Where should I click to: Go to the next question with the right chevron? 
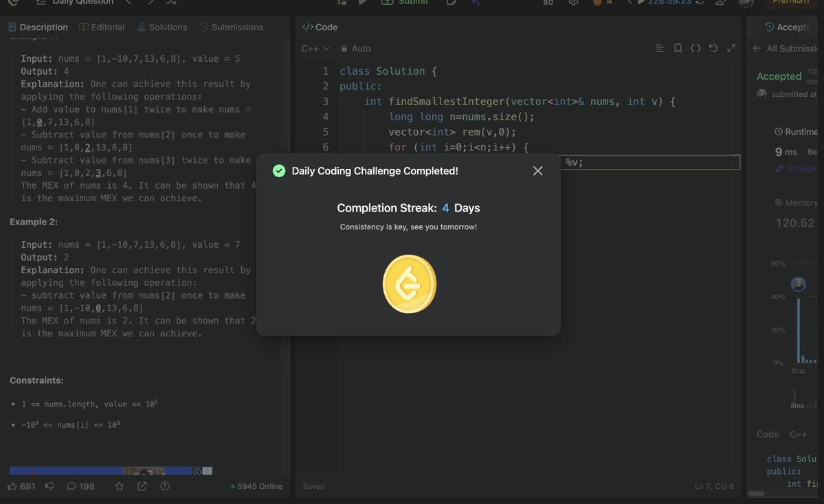(x=151, y=3)
